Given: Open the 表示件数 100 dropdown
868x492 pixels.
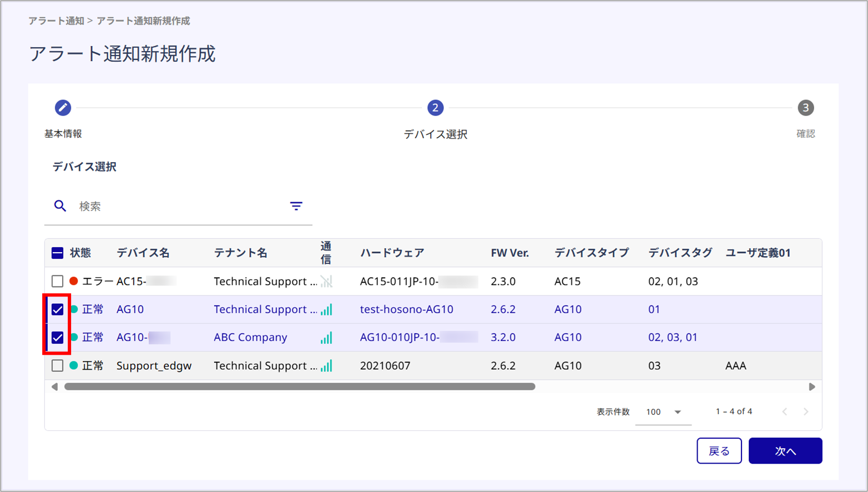Looking at the screenshot, I should coord(663,412).
